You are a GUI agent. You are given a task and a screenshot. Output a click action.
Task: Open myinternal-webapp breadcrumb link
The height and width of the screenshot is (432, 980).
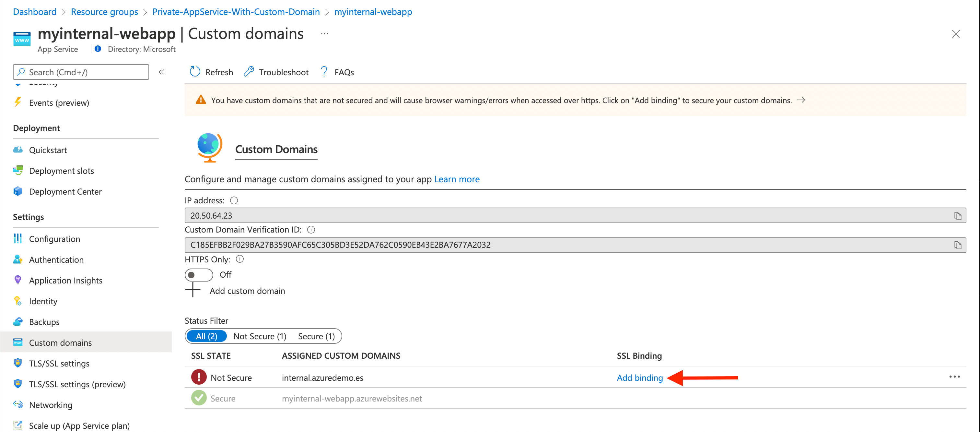coord(373,12)
